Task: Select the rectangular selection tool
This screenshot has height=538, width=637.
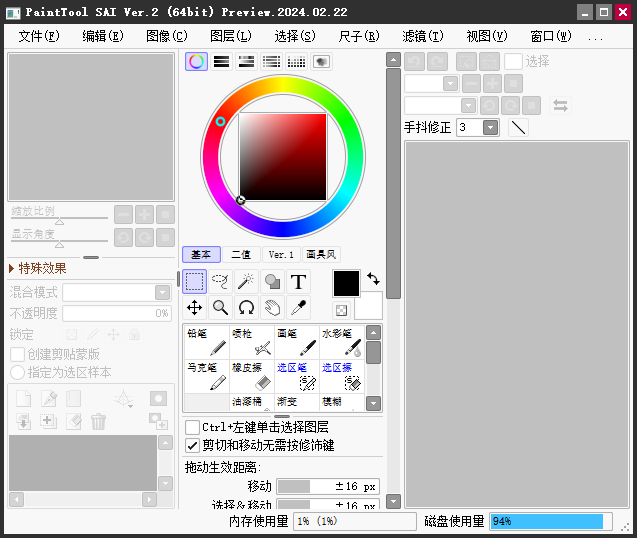Action: tap(194, 281)
